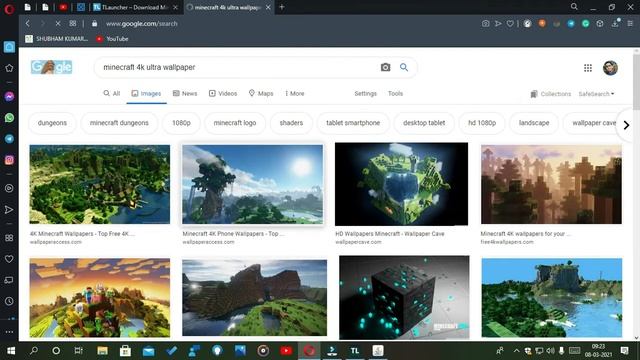640x360 pixels.
Task: Switch to the All results tab
Action: click(111, 93)
